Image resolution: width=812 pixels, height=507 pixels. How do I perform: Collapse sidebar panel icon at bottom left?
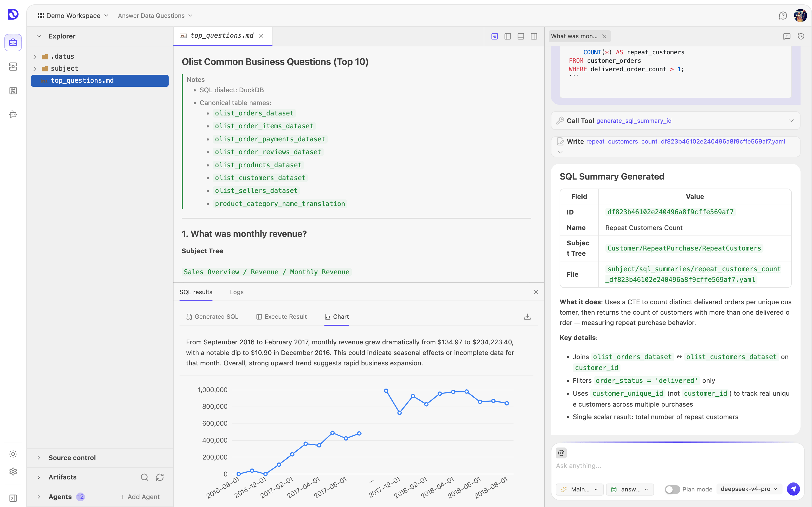click(13, 498)
